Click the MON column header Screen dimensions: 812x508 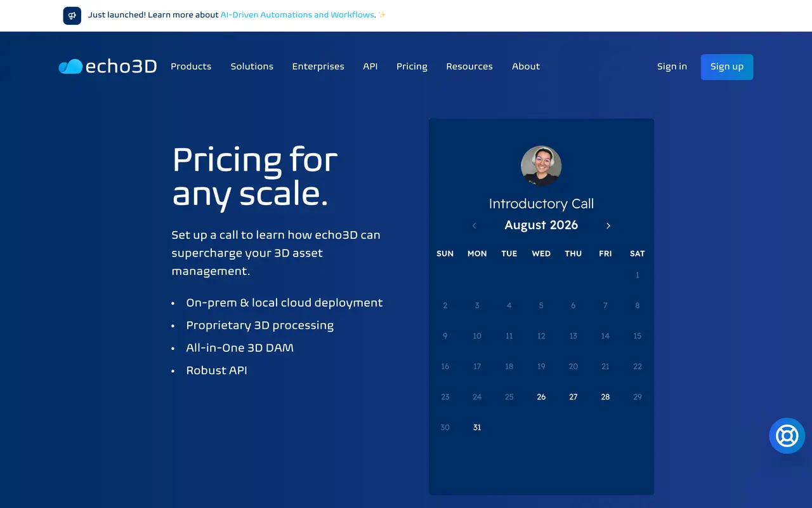477,253
